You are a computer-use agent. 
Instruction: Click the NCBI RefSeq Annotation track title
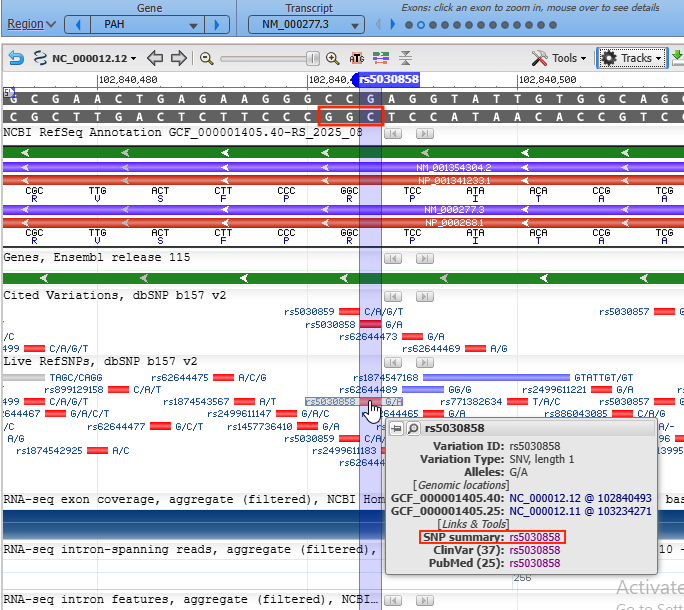pos(182,132)
